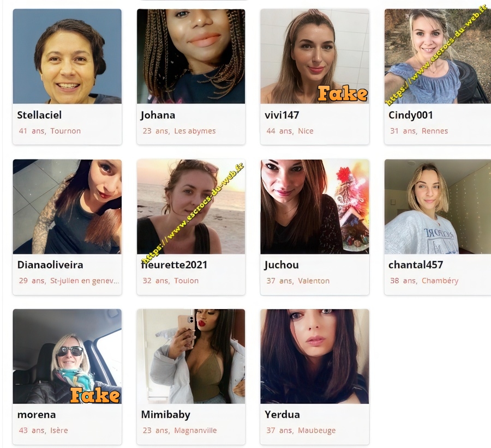491x448 pixels.
Task: Click the Johana username link
Action: point(158,115)
